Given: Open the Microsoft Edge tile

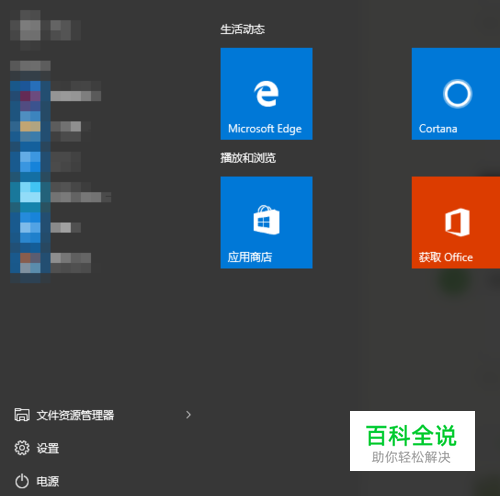Looking at the screenshot, I should [x=266, y=94].
